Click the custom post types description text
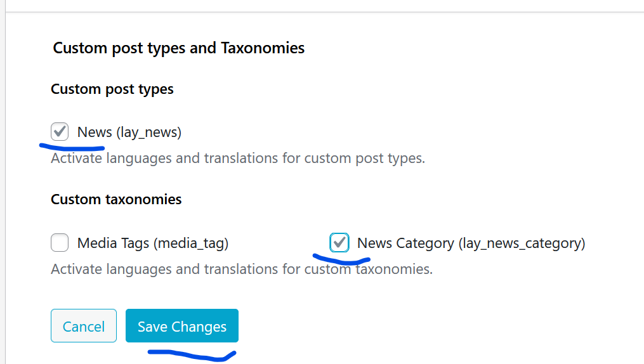The width and height of the screenshot is (644, 364). coord(238,158)
